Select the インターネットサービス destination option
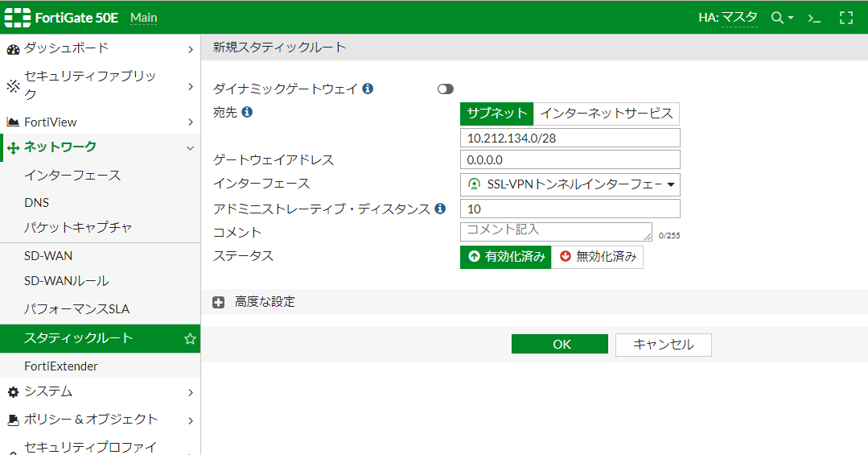868x455 pixels. coord(607,114)
